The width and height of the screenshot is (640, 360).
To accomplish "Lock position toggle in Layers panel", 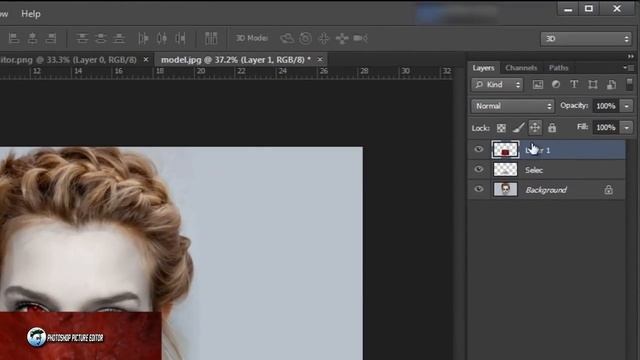I will pos(535,128).
